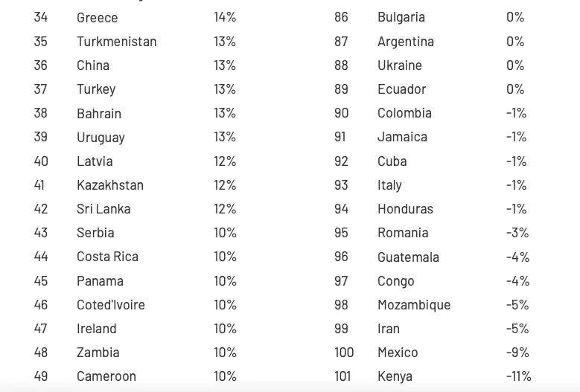Viewport: 580px width, 392px height.
Task: Click Mexico's -9% percentage
Action: coord(517,353)
